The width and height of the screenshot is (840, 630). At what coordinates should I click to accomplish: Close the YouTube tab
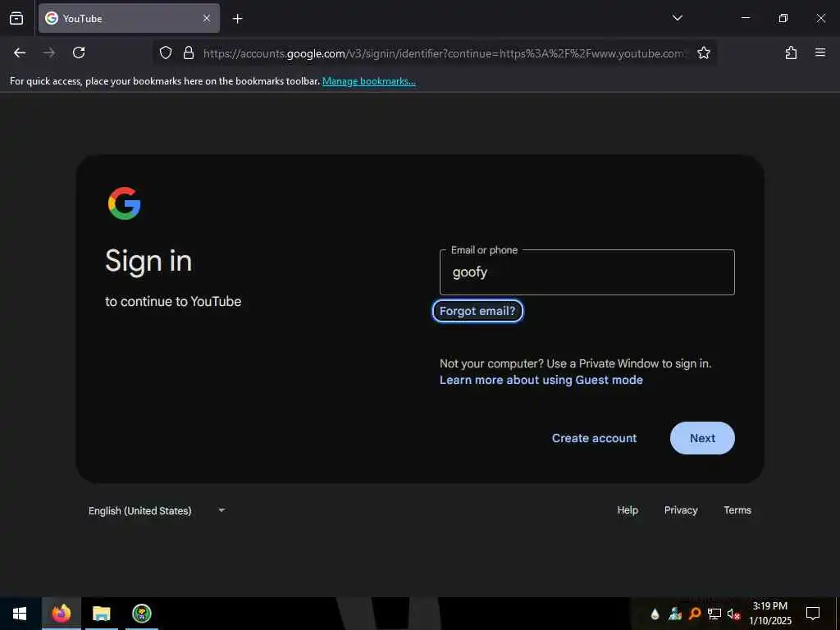click(x=207, y=18)
